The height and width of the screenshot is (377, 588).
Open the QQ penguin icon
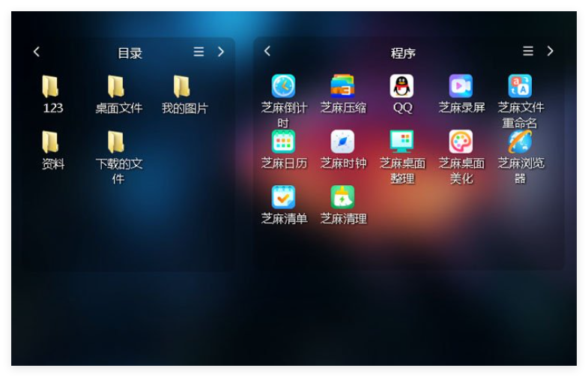point(402,86)
